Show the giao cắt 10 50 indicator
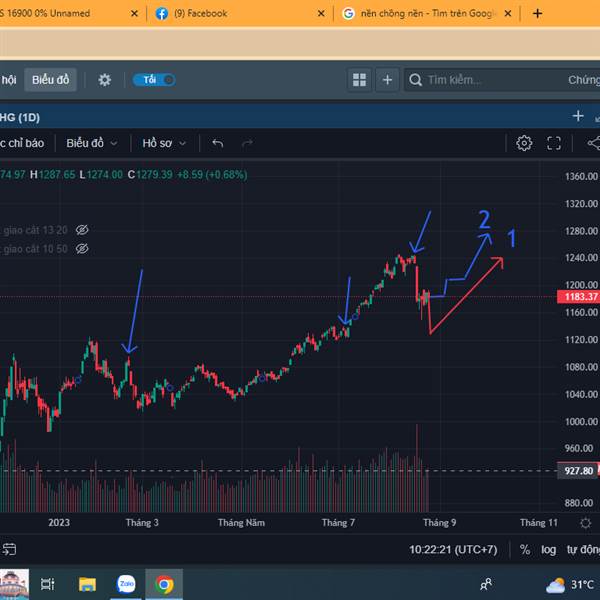600x600 pixels. 82,249
